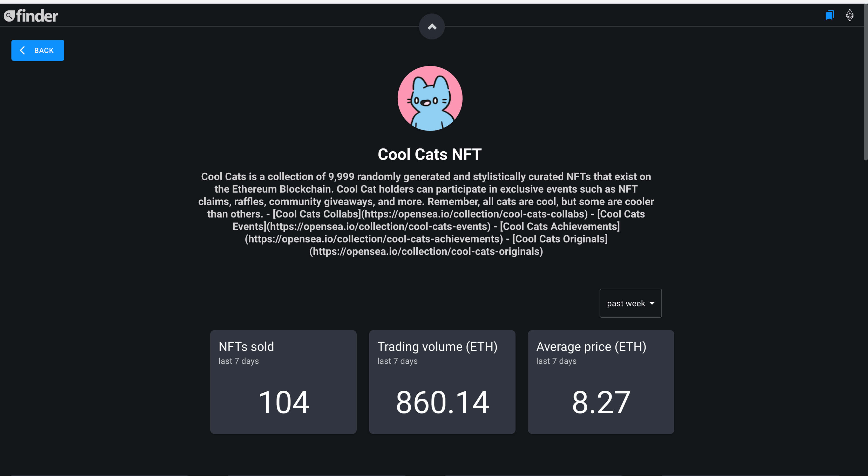
Task: Collapse the header with the up chevron
Action: (432, 27)
